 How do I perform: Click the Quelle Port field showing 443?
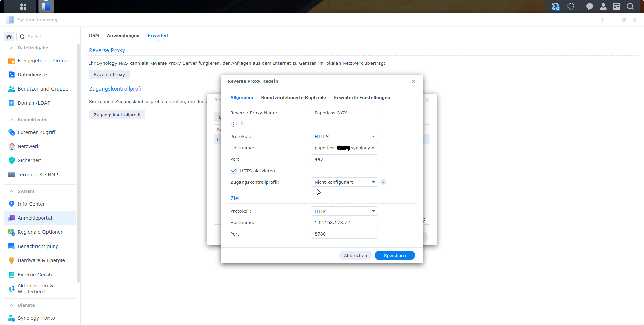tap(344, 159)
